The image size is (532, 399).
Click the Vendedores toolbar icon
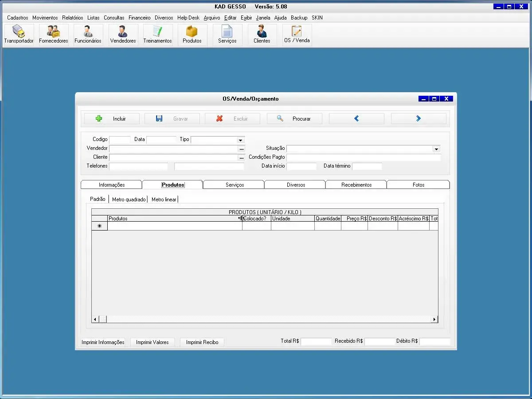point(123,35)
